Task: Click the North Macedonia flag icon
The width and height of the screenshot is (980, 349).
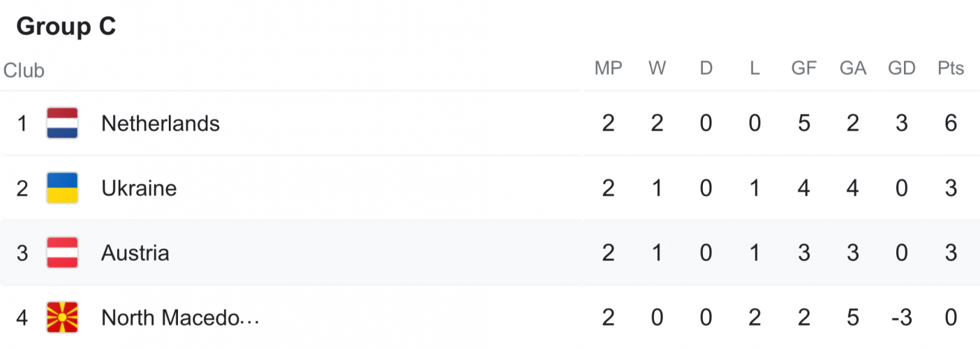Action: [62, 318]
